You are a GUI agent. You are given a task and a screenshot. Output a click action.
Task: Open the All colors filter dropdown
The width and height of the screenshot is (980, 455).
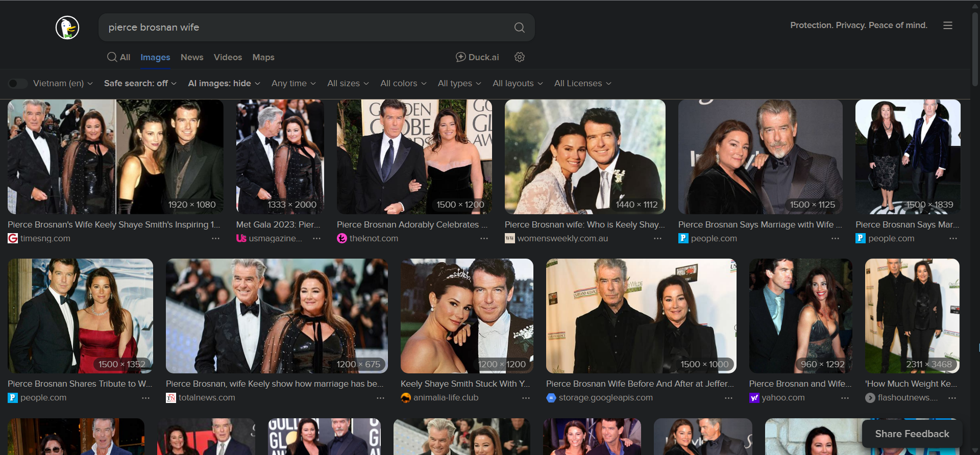[403, 83]
